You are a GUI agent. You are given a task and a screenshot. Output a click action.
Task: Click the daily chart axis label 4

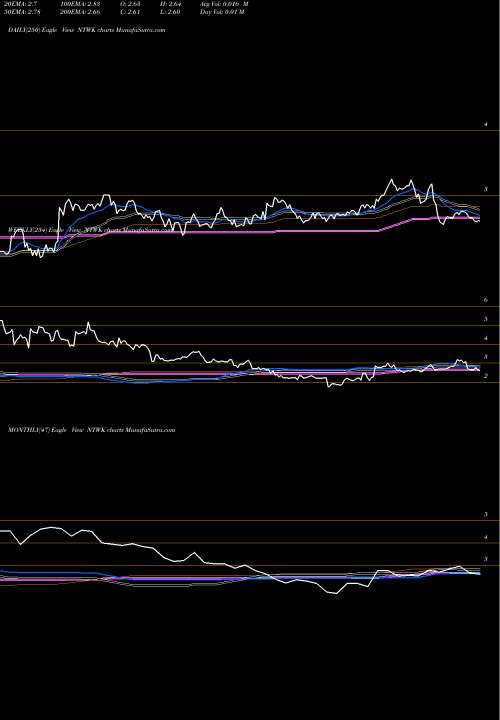click(x=486, y=124)
